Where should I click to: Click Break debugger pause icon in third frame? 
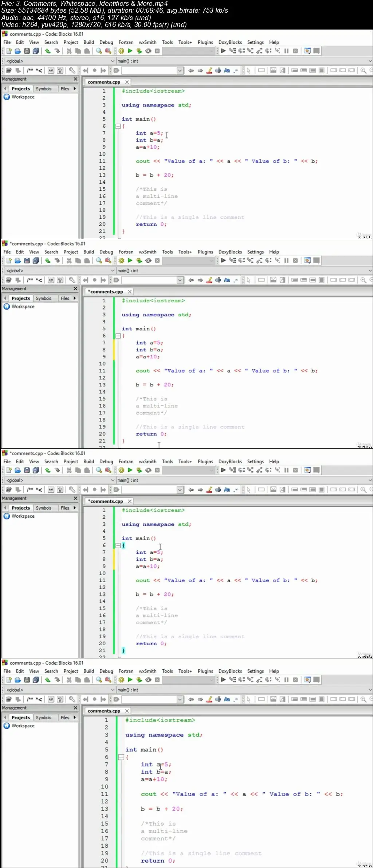pos(286,470)
